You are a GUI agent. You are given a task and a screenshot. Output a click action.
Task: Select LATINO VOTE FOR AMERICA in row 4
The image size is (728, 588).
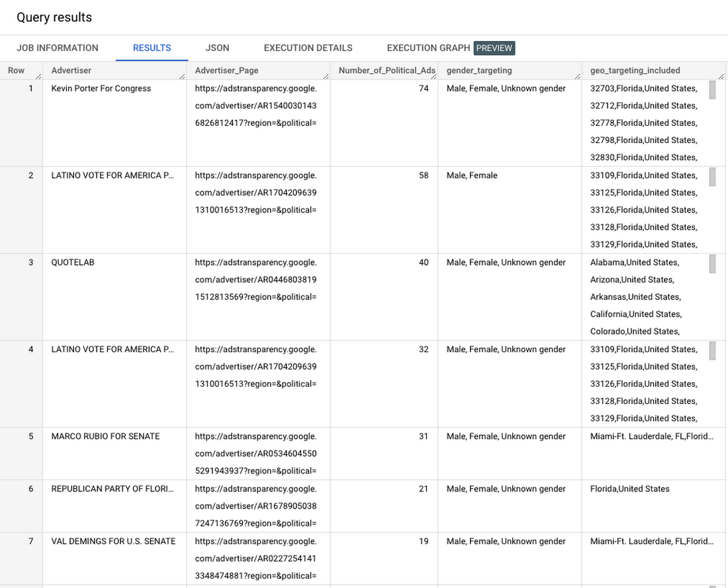[114, 384]
